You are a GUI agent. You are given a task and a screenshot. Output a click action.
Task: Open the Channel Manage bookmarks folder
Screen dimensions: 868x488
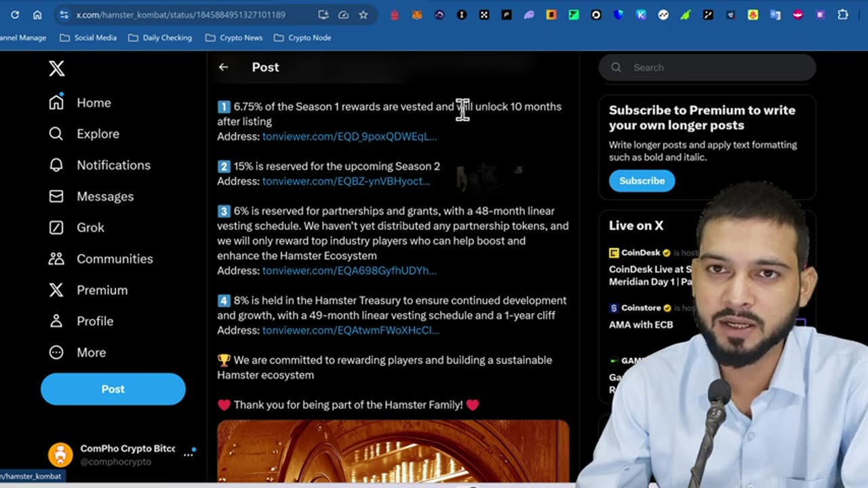pos(22,37)
